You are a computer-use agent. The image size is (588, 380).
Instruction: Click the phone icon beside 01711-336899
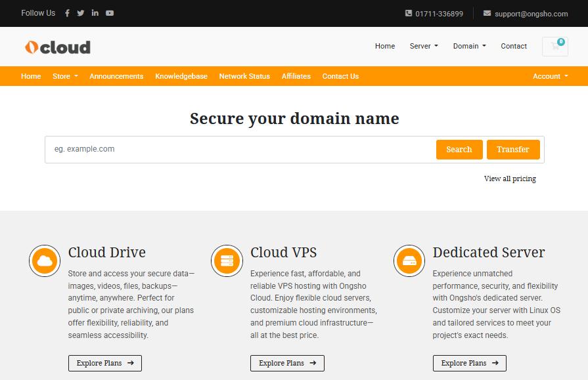tap(409, 14)
